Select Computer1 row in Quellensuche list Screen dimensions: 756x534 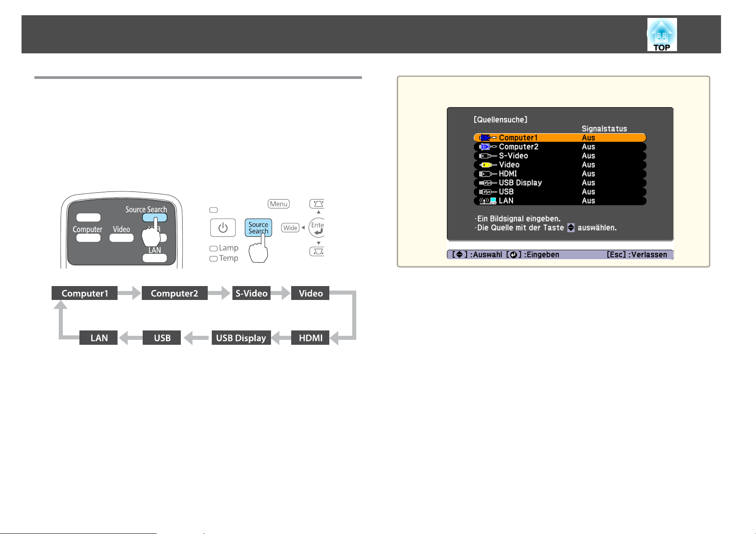point(560,138)
